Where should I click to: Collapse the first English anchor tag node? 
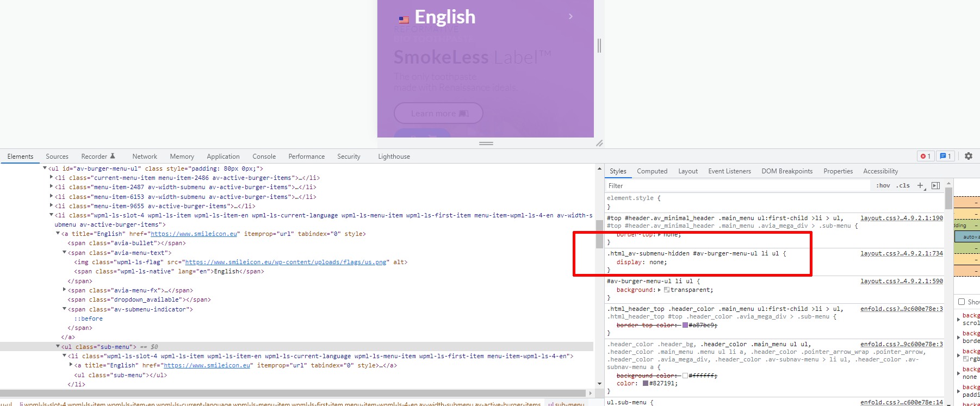(58, 234)
